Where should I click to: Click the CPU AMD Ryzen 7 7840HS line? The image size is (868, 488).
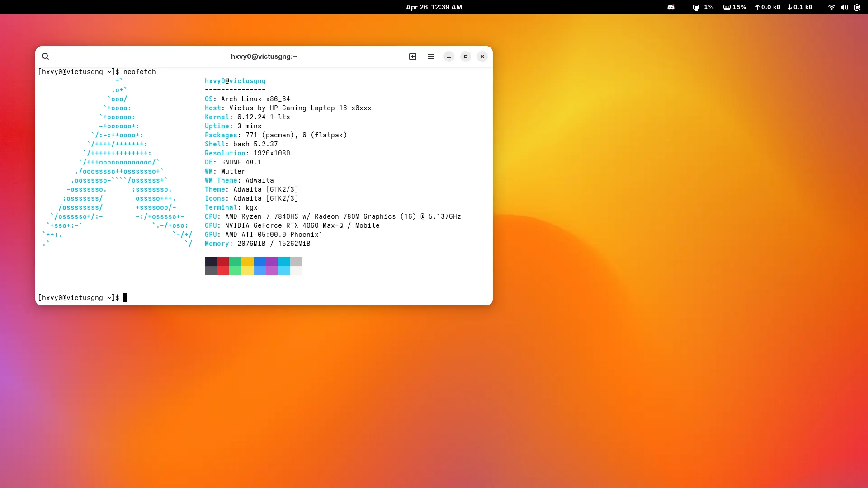(x=333, y=216)
